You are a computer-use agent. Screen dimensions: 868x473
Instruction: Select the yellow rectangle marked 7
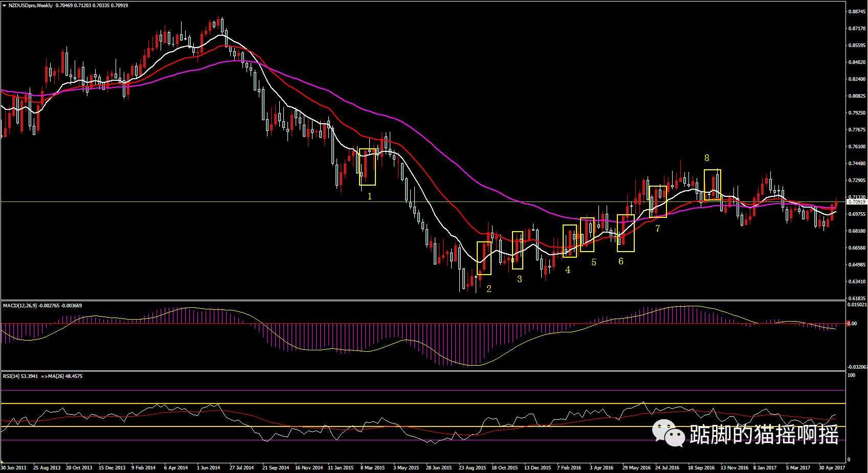click(x=658, y=201)
